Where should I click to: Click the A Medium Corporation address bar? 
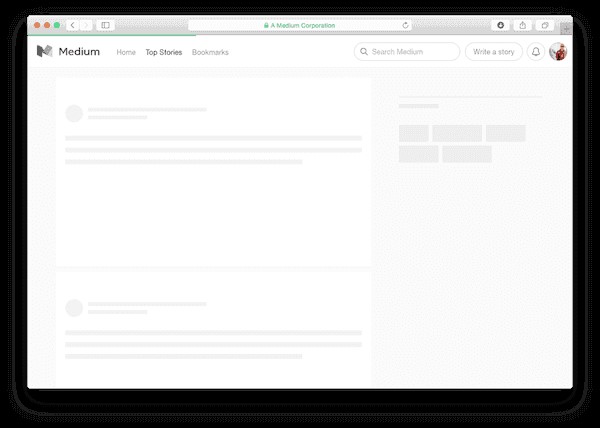click(300, 25)
